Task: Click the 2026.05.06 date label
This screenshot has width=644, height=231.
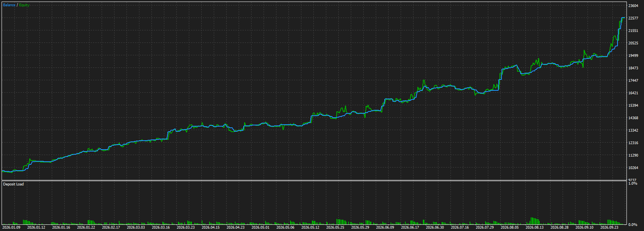Action: click(285, 227)
